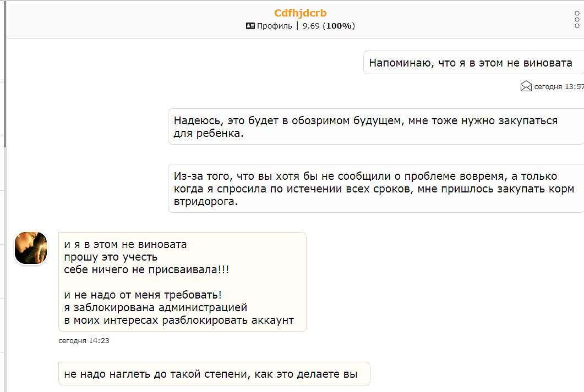This screenshot has width=584, height=392.
Task: Click the line 'себе ничего не присваивала!!!'
Action: (146, 269)
